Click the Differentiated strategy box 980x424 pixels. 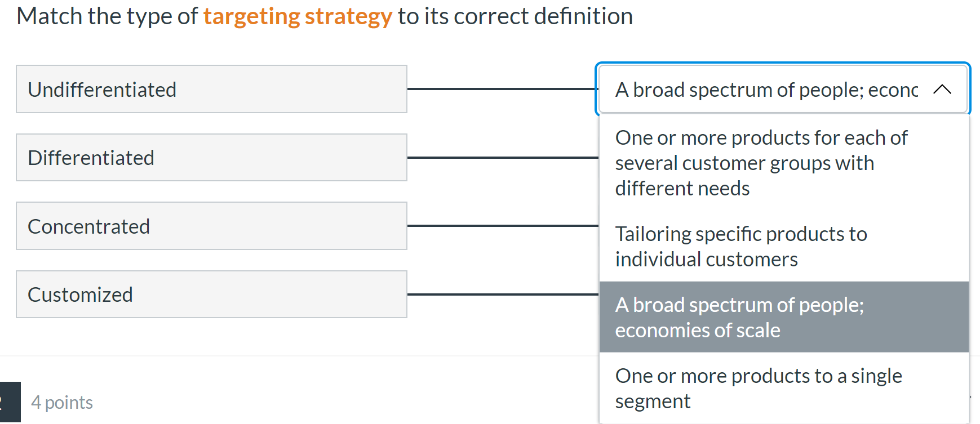point(211,157)
